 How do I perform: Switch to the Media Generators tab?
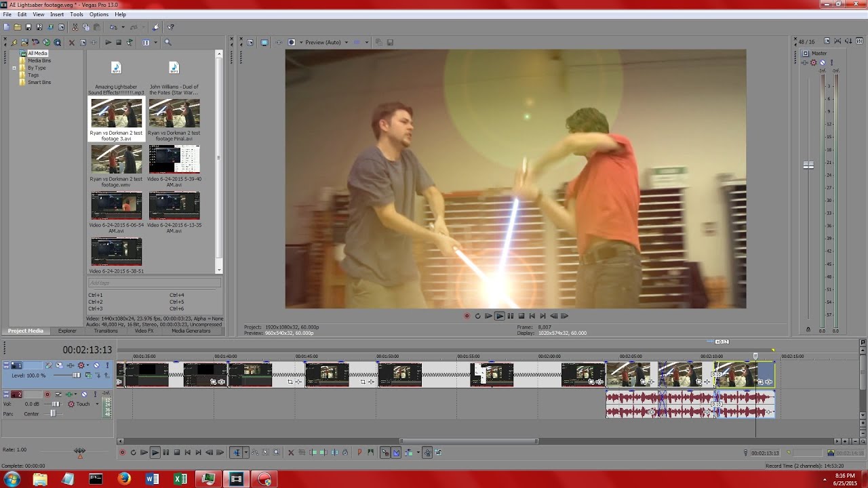[191, 331]
